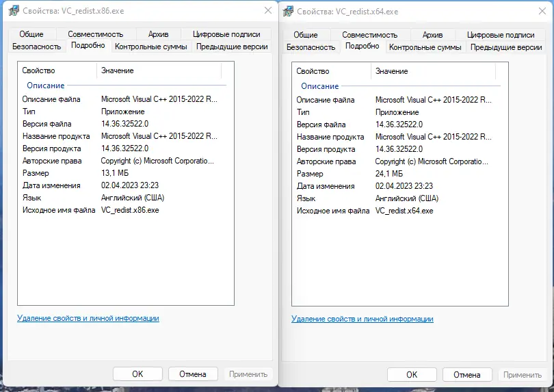Open the Архив tab in the x64 window
This screenshot has width=554, height=392.
coord(432,35)
